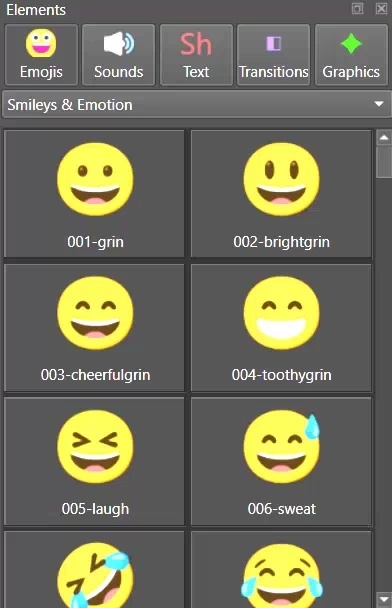
Task: Close the Elements panel
Action: pos(382,9)
